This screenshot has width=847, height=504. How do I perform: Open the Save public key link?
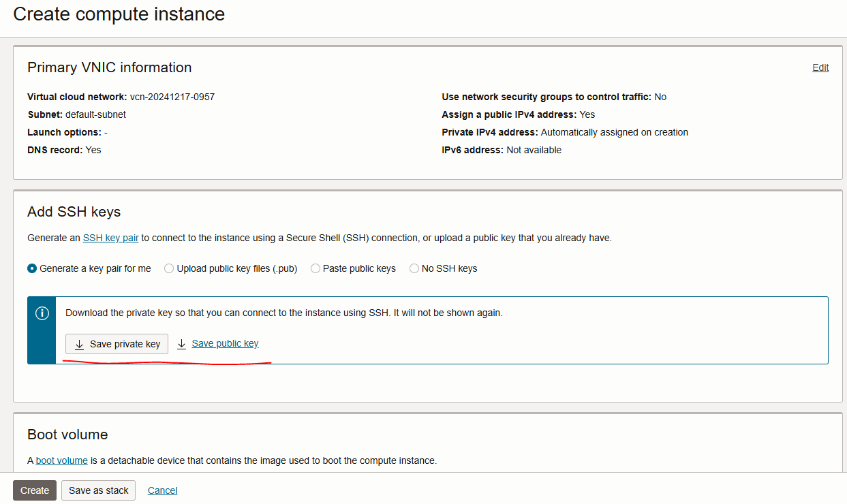coord(225,344)
